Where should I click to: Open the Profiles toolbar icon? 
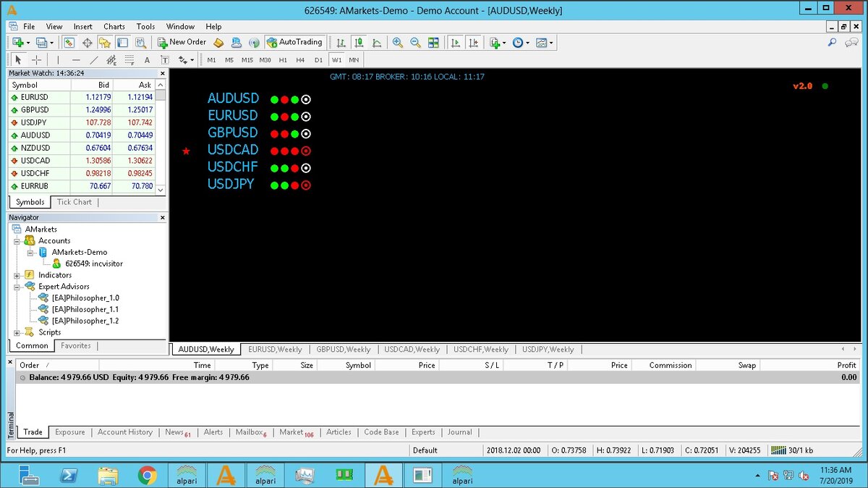click(41, 43)
